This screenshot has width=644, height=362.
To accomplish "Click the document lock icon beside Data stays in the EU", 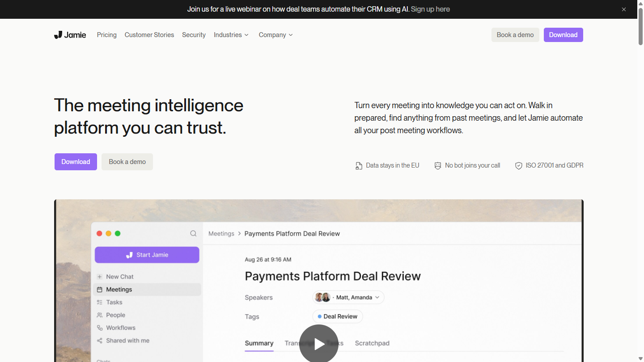I will click(359, 166).
